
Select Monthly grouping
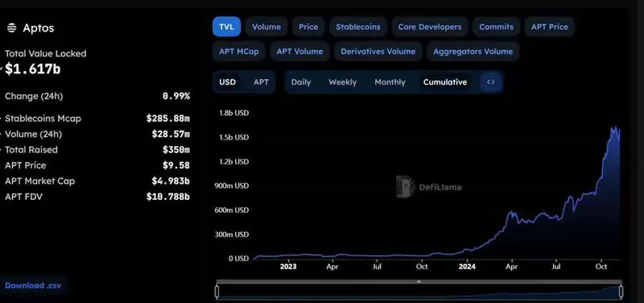pyautogui.click(x=390, y=82)
